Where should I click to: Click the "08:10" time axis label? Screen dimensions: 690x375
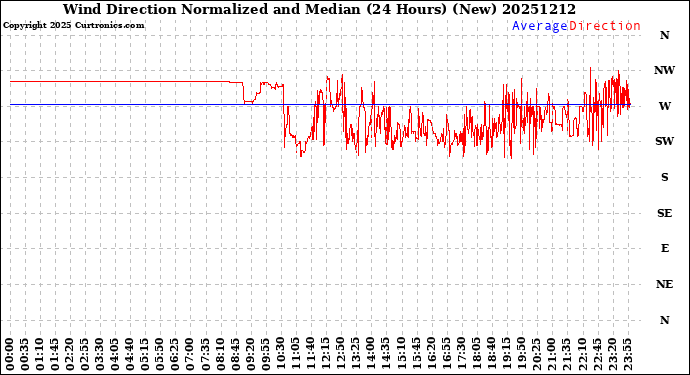220,354
